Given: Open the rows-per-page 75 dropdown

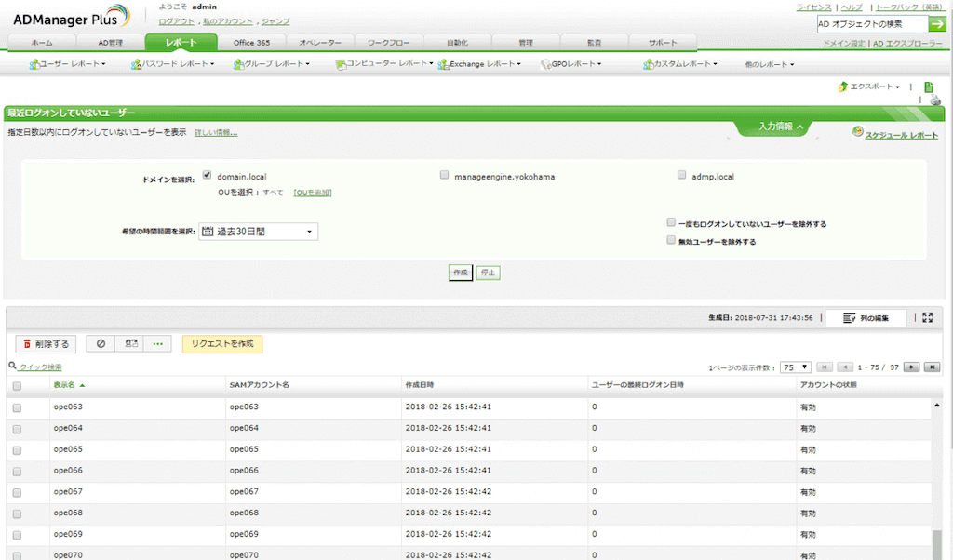Looking at the screenshot, I should 795,367.
